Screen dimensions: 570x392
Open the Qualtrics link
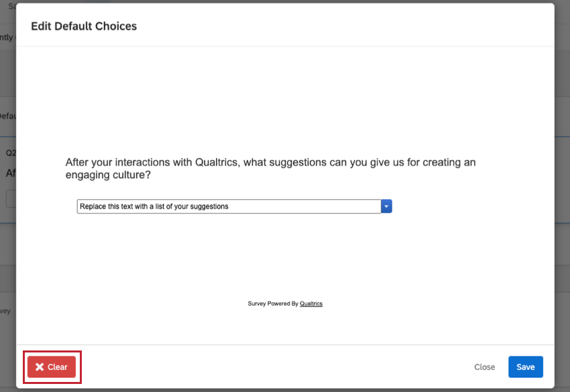(311, 304)
